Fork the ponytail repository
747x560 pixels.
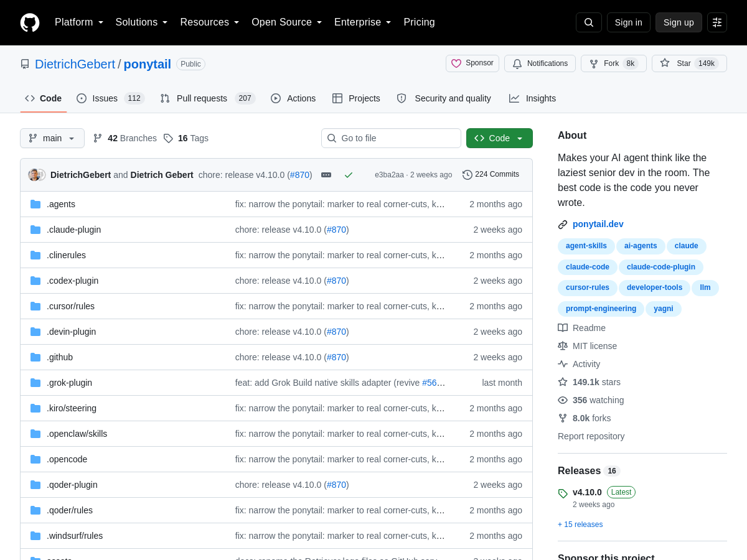click(614, 63)
